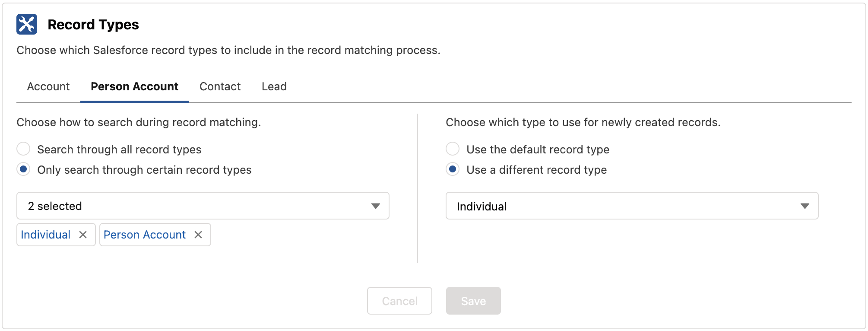The height and width of the screenshot is (331, 868).
Task: Click the Individual dropdown arrow icon
Action: pyautogui.click(x=805, y=206)
